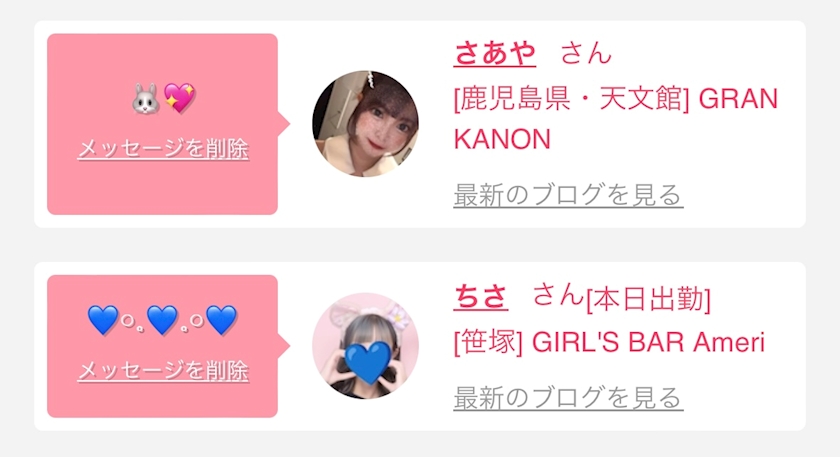Delete the message sent to さあや
Viewport: 840px width, 457px height.
click(163, 149)
